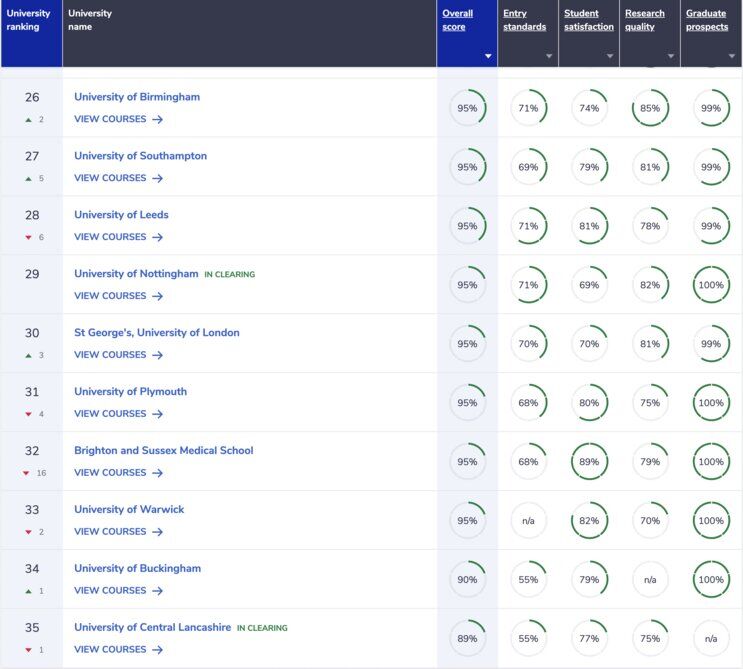
Task: Click the Entry standards sort arrow
Action: coord(549,56)
